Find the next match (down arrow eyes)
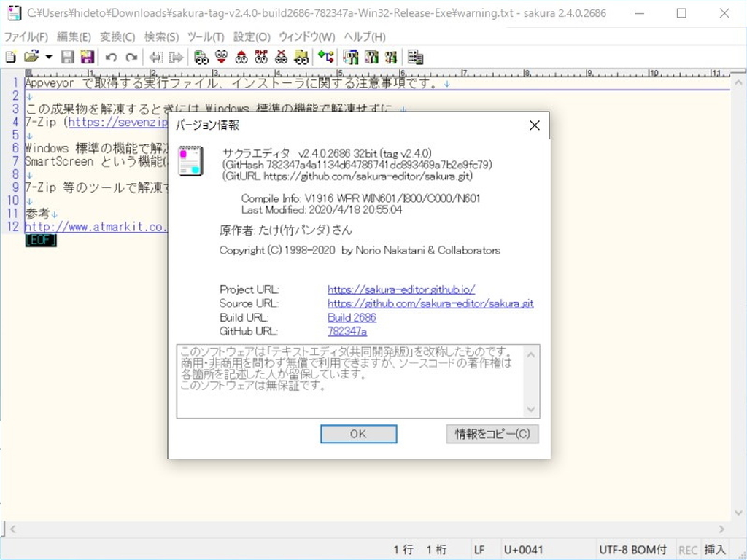The image size is (747, 560). (221, 58)
